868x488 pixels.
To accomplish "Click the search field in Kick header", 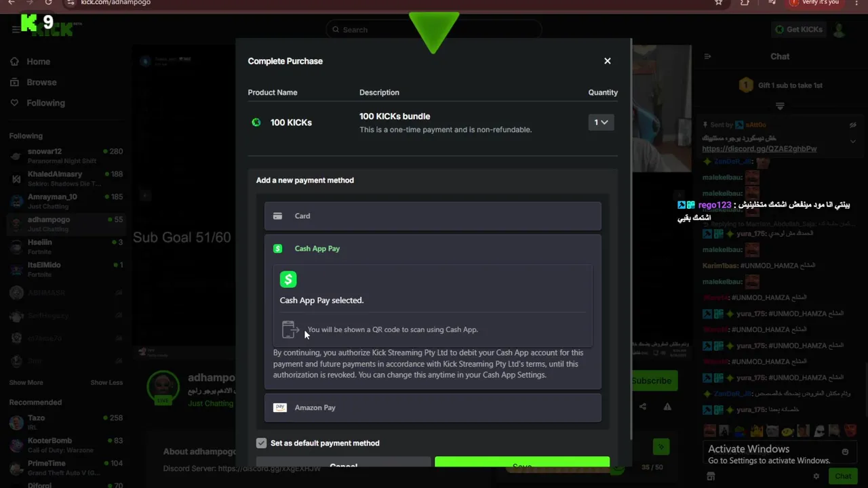I will (x=434, y=30).
